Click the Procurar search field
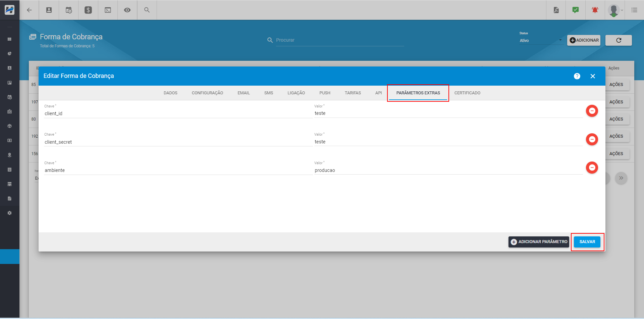Image resolution: width=644 pixels, height=319 pixels. click(x=340, y=40)
